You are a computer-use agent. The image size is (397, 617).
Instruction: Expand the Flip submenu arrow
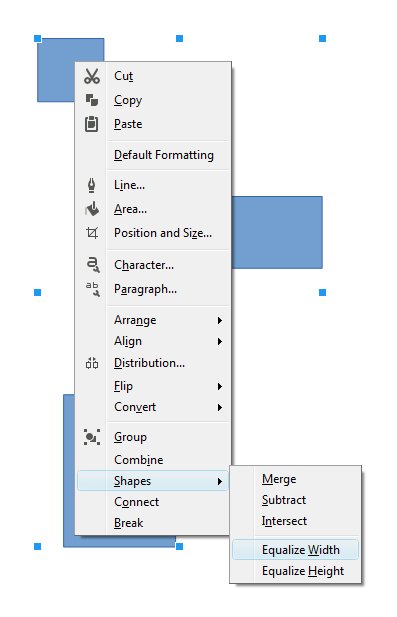(220, 387)
